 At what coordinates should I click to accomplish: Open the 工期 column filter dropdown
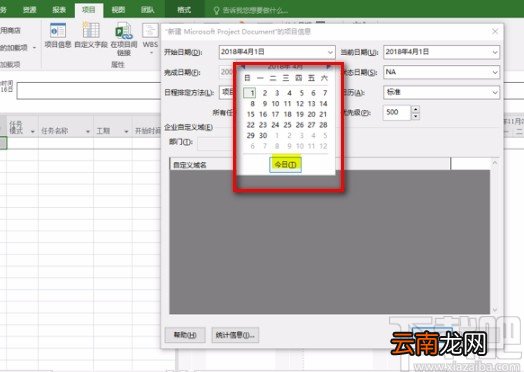[126, 131]
